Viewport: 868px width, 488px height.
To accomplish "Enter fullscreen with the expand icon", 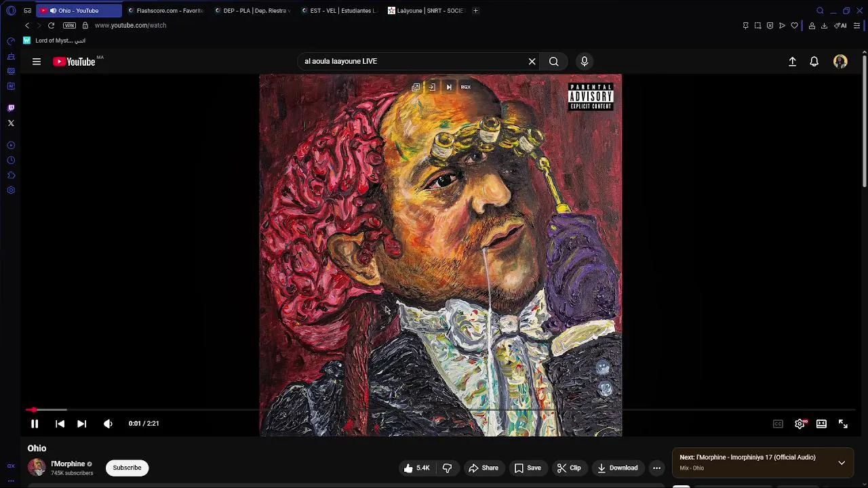I will point(843,424).
